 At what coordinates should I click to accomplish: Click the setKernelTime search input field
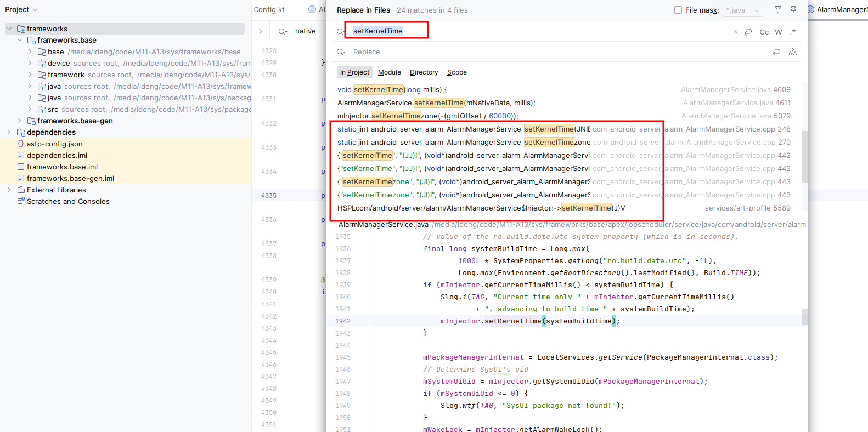538,31
